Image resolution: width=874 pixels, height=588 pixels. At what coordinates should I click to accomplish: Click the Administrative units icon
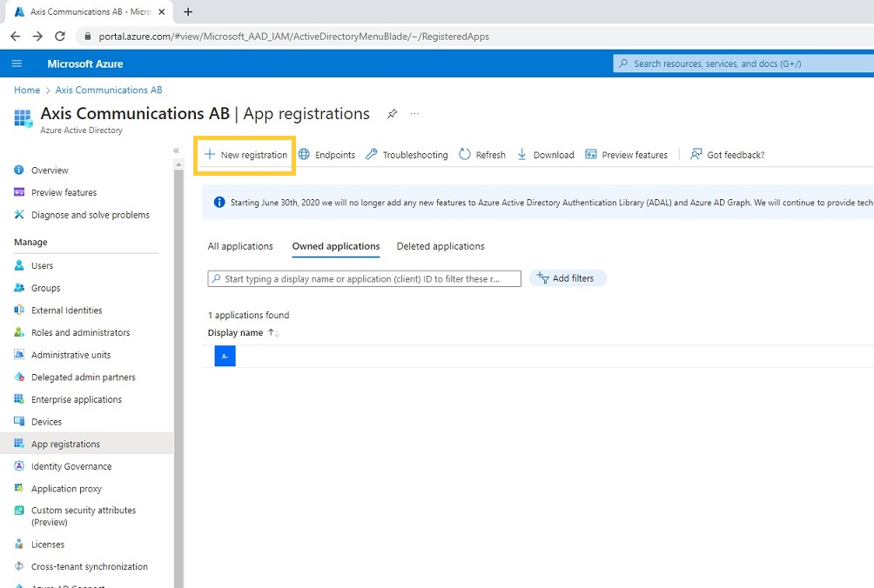[19, 354]
